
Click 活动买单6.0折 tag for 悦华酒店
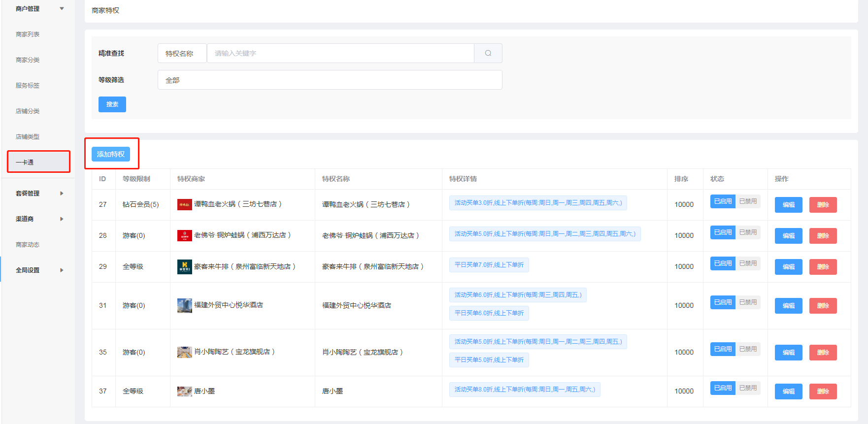518,295
